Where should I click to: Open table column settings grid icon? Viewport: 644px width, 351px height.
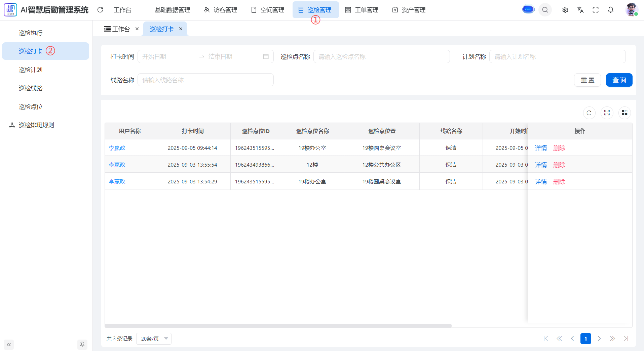click(x=624, y=113)
